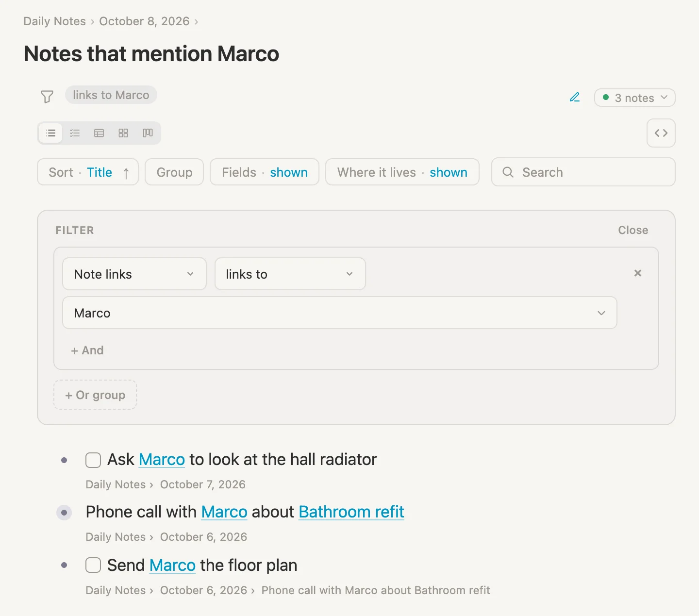Go to 'Daily Notes' in top breadcrumb
This screenshot has height=616, width=699.
click(55, 21)
